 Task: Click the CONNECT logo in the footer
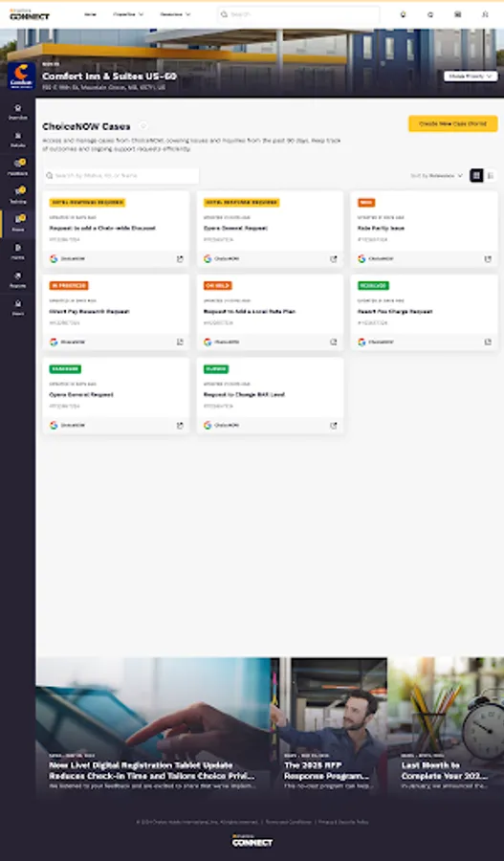pyautogui.click(x=252, y=840)
